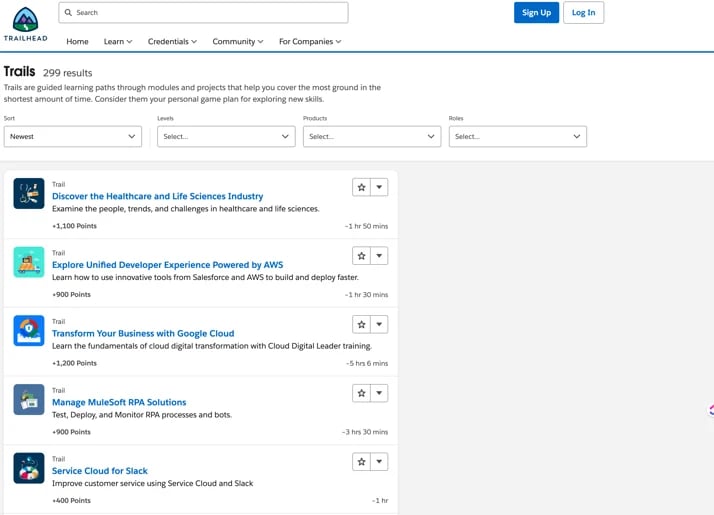Expand the Levels filter dropdown
This screenshot has height=515, width=714.
point(226,136)
